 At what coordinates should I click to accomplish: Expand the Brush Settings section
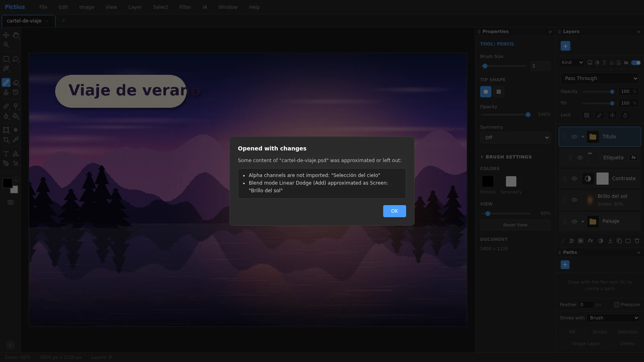[506, 157]
